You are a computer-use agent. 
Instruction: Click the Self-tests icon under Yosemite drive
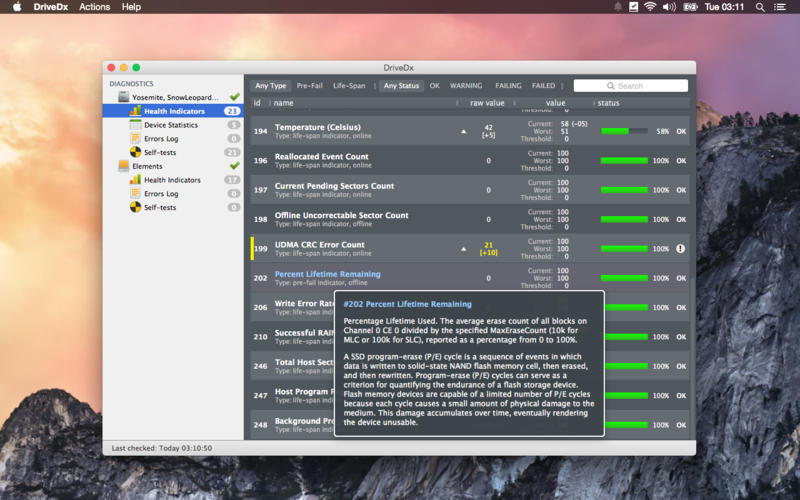136,152
